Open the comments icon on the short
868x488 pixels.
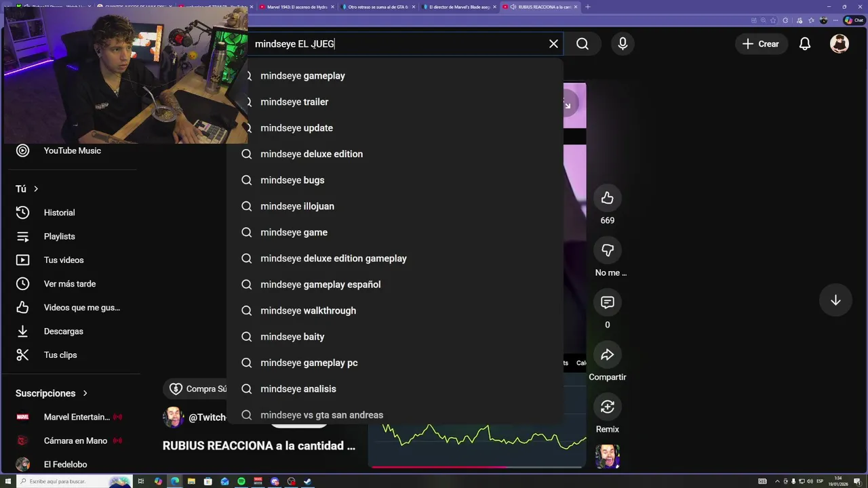click(x=607, y=302)
